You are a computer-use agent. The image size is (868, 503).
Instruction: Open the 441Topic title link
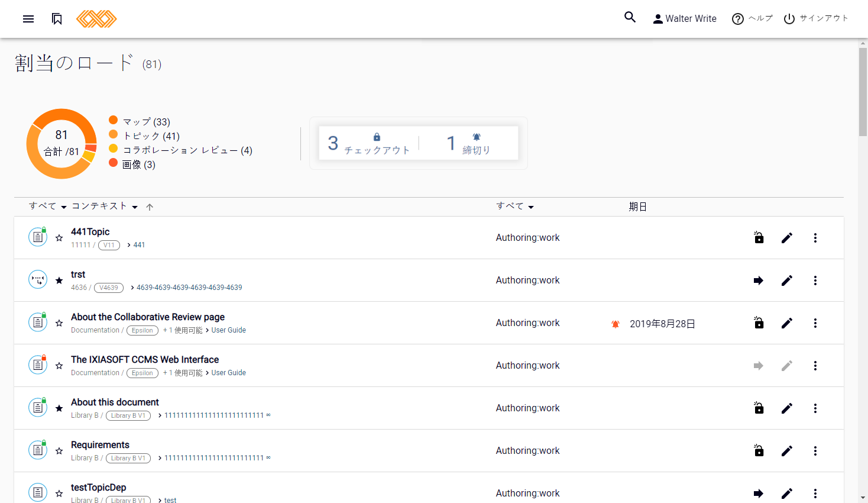click(90, 232)
